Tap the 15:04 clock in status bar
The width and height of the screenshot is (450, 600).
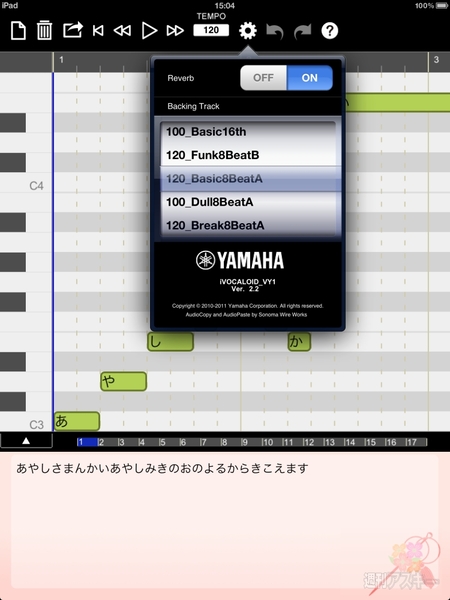point(225,6)
